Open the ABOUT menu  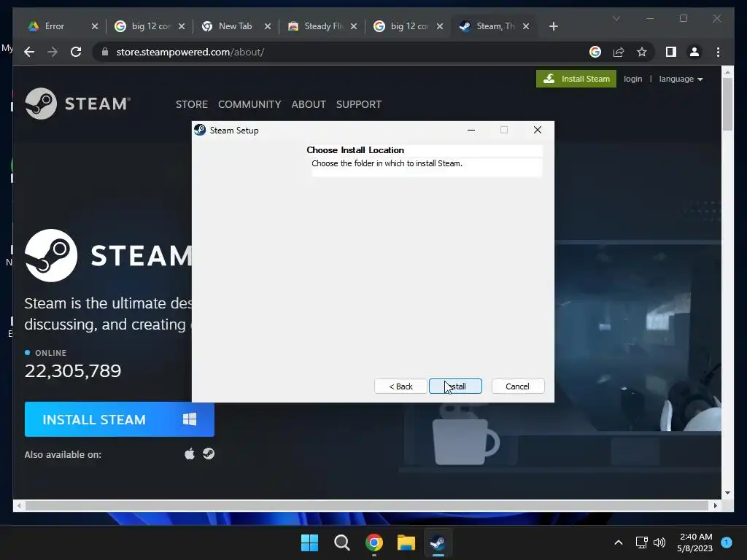click(309, 104)
